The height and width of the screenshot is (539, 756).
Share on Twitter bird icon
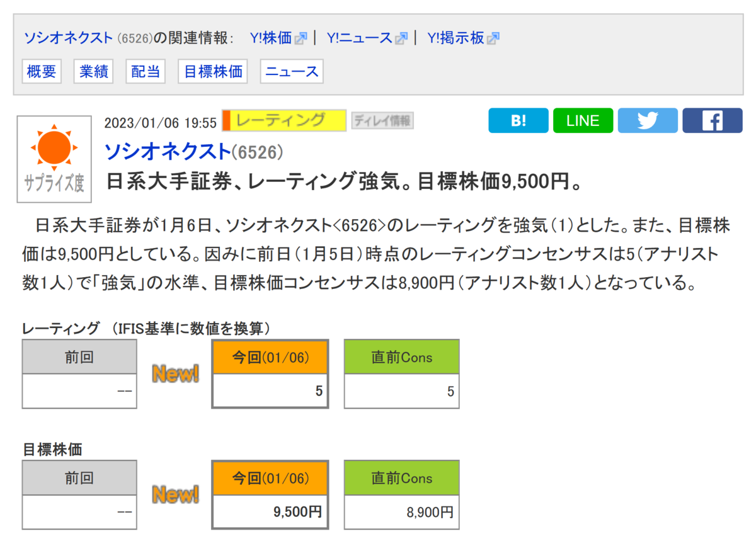pos(648,120)
